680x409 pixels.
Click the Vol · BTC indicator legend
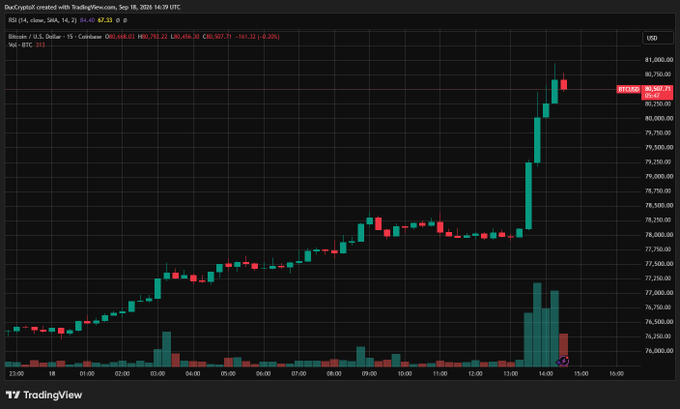pos(20,45)
